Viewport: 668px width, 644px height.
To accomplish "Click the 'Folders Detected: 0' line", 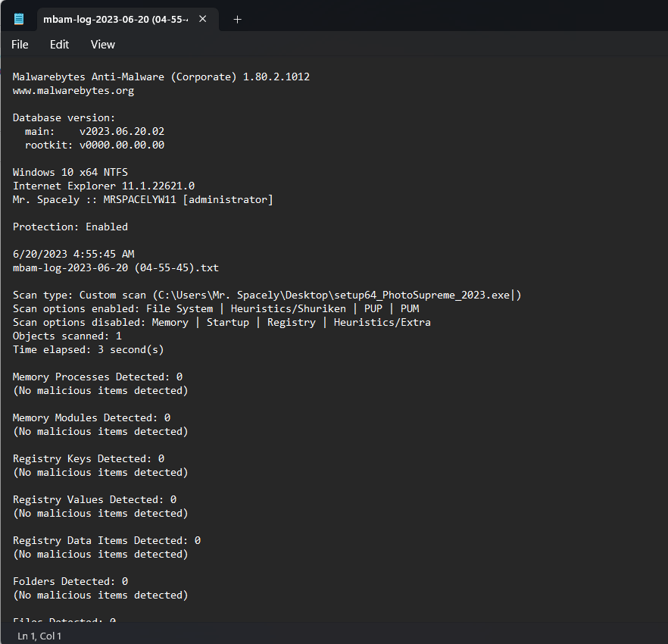I will click(x=70, y=581).
